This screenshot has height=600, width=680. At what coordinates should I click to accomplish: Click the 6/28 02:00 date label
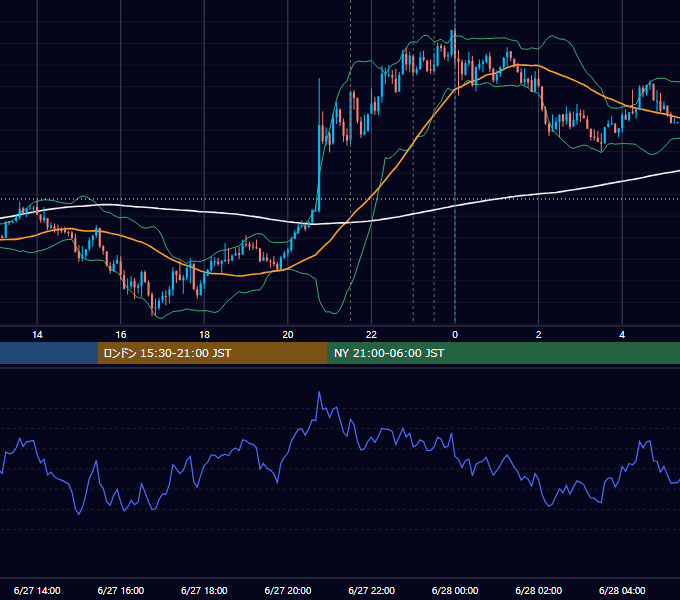coord(539,590)
